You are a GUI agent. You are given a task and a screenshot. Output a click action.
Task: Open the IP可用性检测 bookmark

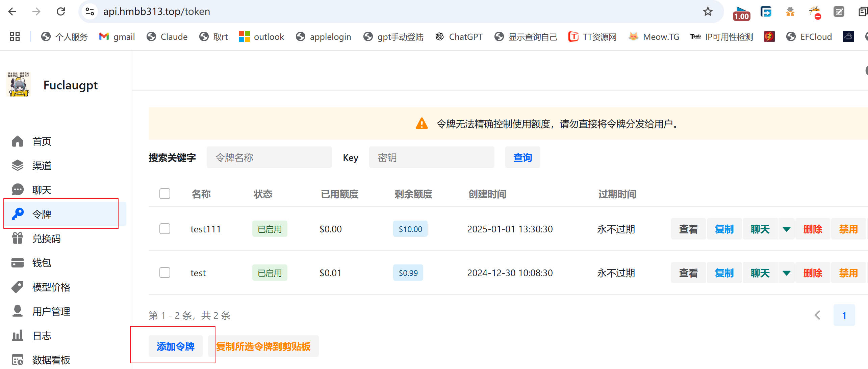point(722,36)
